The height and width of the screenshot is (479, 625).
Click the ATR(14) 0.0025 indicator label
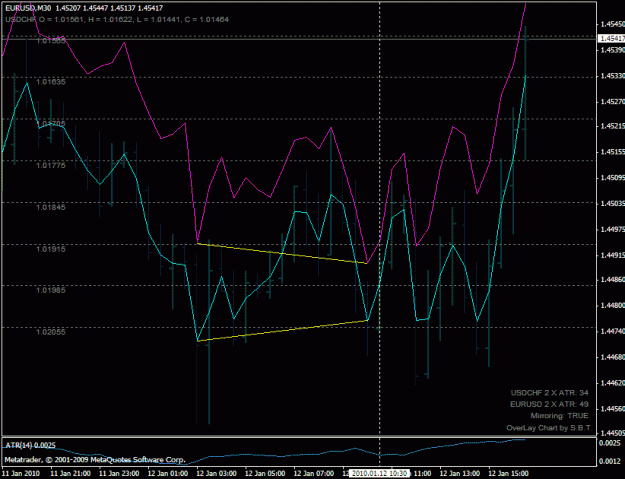pos(30,445)
